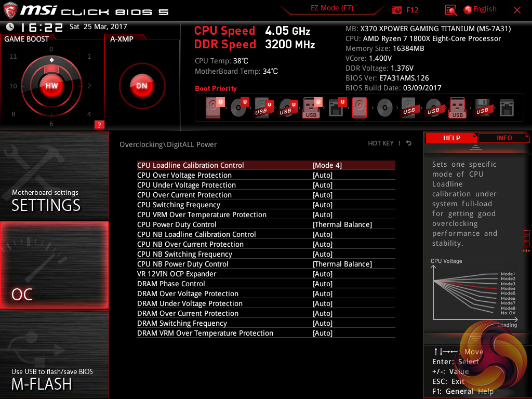Click the back arrow next to HOT KEY
This screenshot has height=399, width=532.
(409, 143)
